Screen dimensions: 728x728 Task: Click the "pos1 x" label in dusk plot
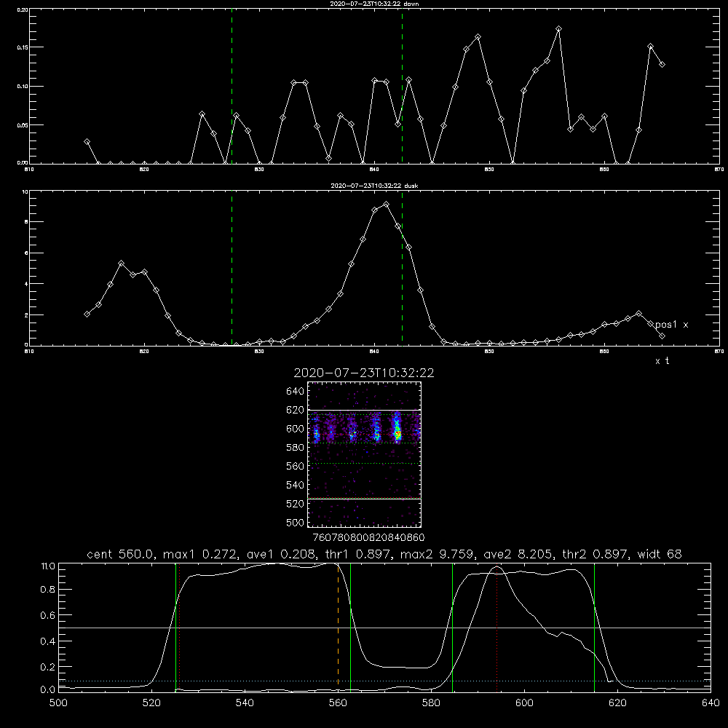(x=671, y=325)
